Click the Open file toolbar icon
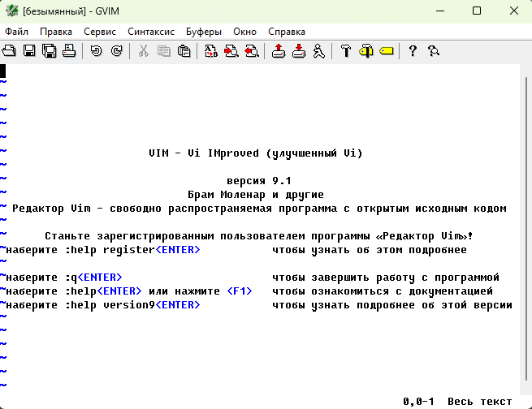This screenshot has height=409, width=532. point(9,51)
